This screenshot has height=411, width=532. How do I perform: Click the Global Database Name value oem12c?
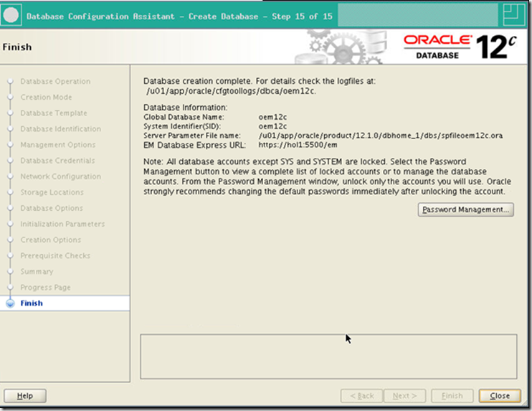point(272,117)
